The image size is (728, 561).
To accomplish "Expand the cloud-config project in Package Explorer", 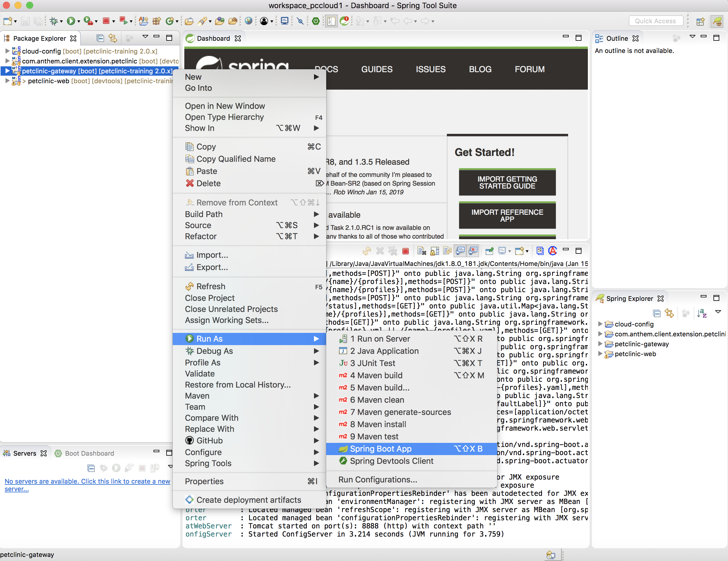I will (x=7, y=51).
